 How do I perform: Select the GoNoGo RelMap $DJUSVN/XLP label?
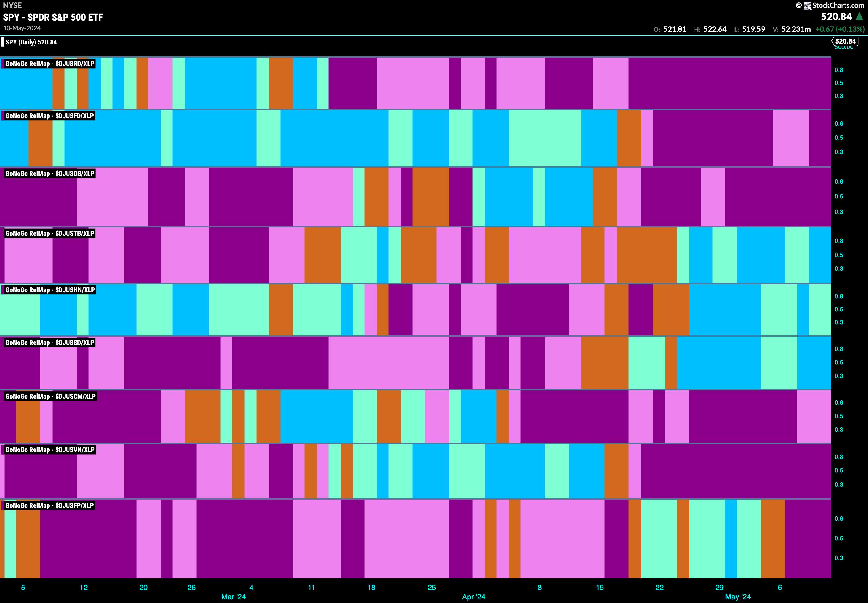click(50, 450)
